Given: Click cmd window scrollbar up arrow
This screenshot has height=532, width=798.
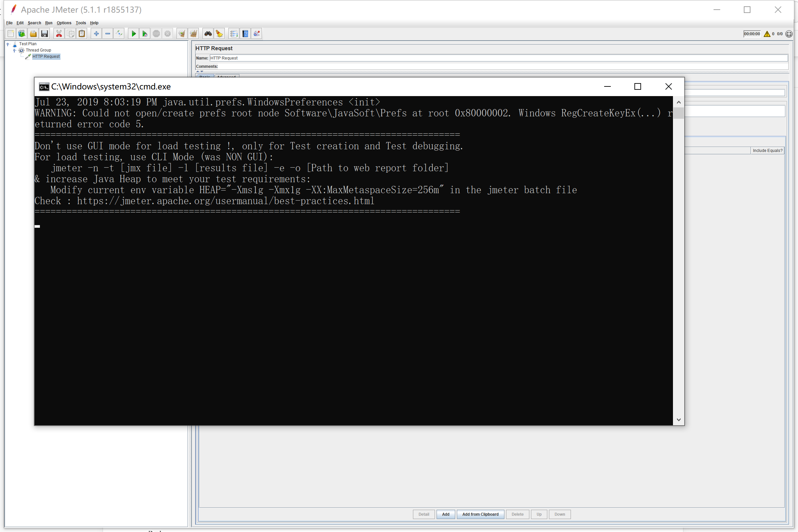Looking at the screenshot, I should [x=679, y=102].
